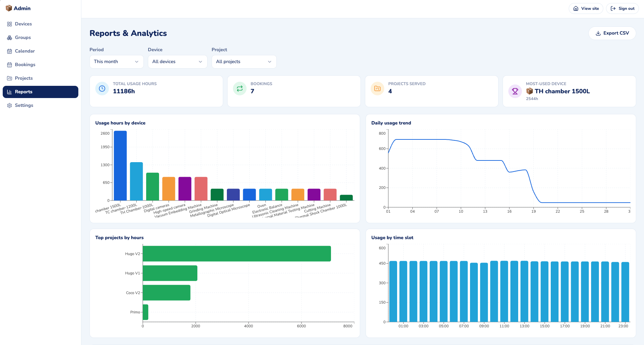Click the Usage hours by device title
The image size is (644, 345).
point(120,123)
